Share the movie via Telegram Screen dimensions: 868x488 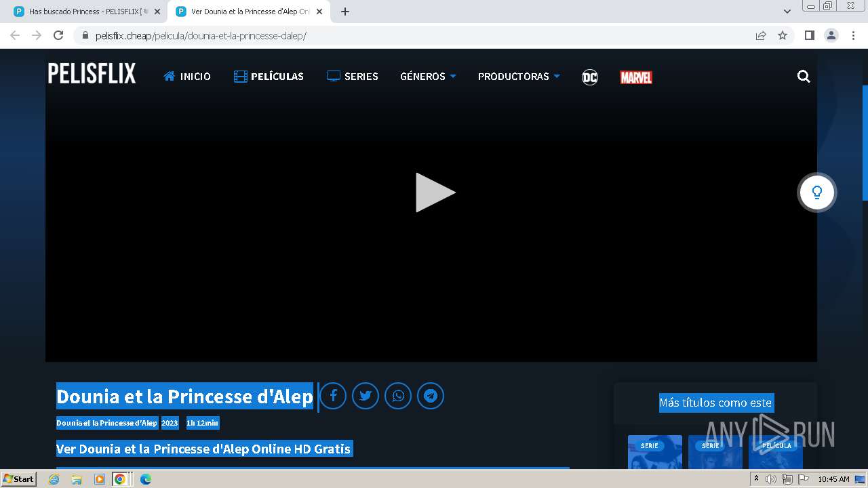431,396
